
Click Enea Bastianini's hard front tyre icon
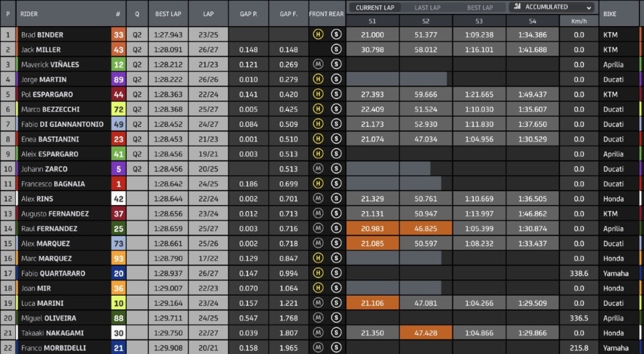[318, 139]
